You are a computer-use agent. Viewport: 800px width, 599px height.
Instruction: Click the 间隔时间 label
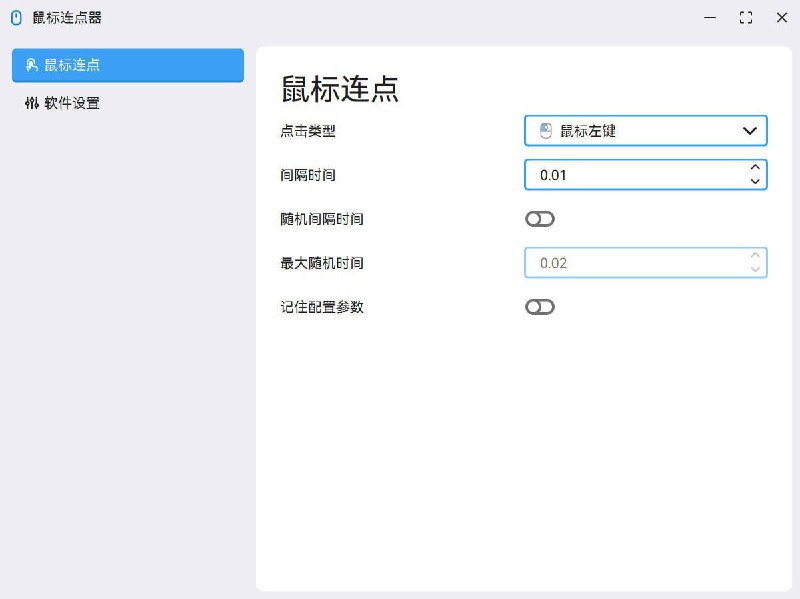pos(308,175)
